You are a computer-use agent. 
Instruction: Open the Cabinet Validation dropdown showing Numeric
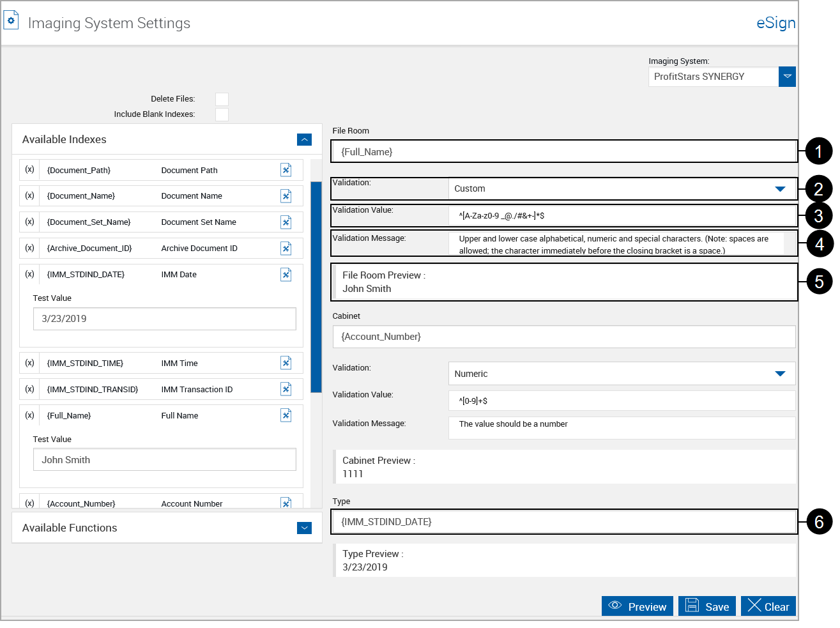tap(780, 373)
